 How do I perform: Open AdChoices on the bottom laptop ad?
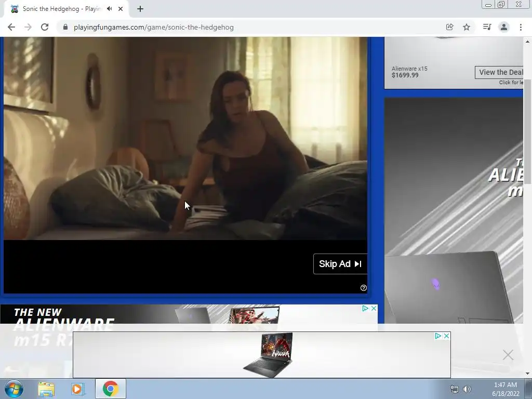click(438, 336)
